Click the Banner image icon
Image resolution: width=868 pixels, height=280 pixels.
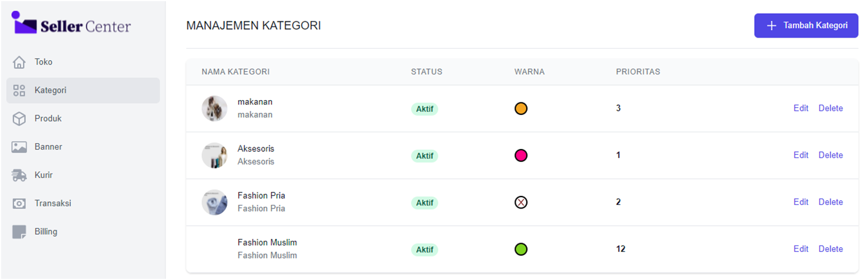point(19,147)
